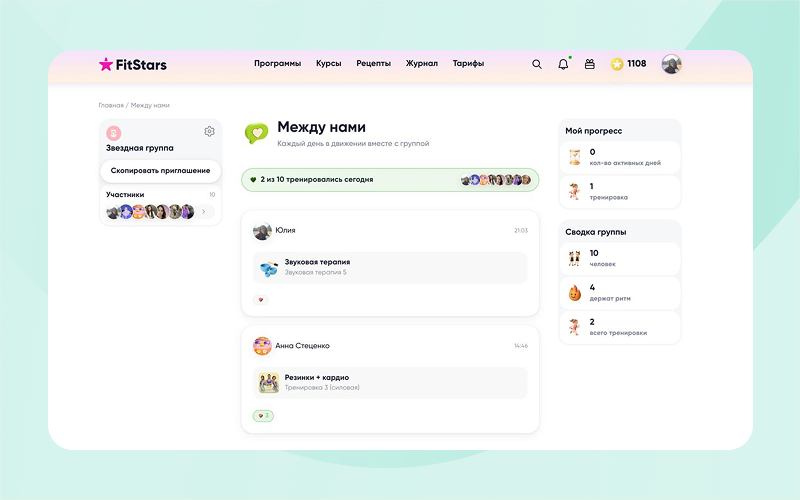Click the 2 из 10 тренировались сегодня banner
Image resolution: width=800 pixels, height=500 pixels.
tap(390, 180)
